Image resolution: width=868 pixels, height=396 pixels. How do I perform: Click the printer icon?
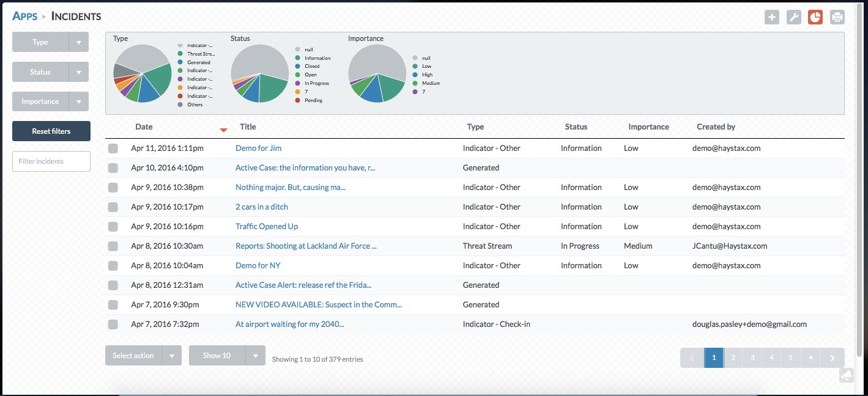pyautogui.click(x=837, y=17)
